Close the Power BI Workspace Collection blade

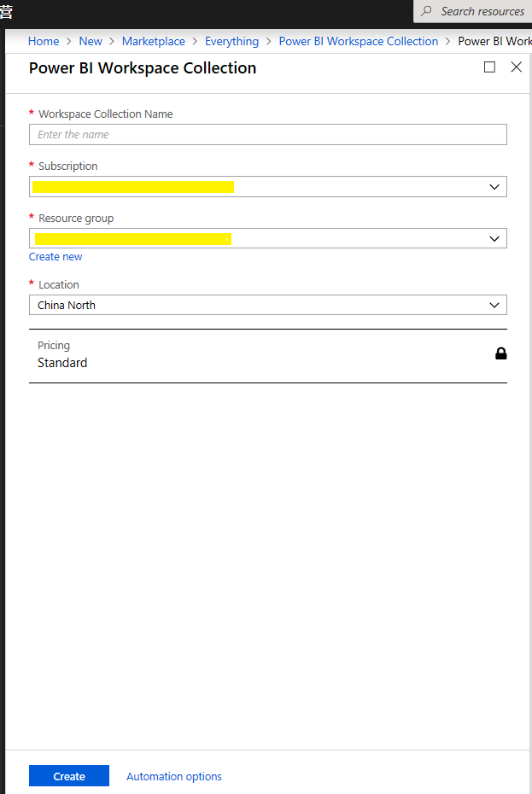(x=516, y=67)
